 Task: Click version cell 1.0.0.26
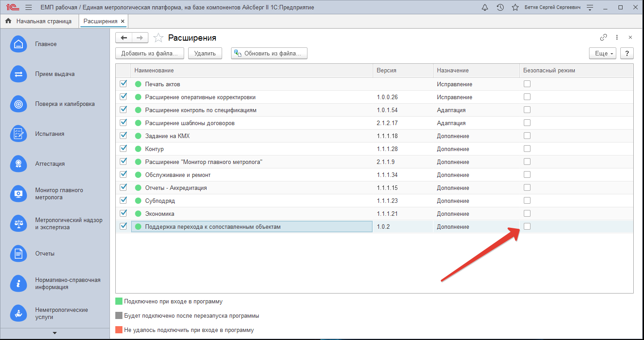tap(403, 97)
